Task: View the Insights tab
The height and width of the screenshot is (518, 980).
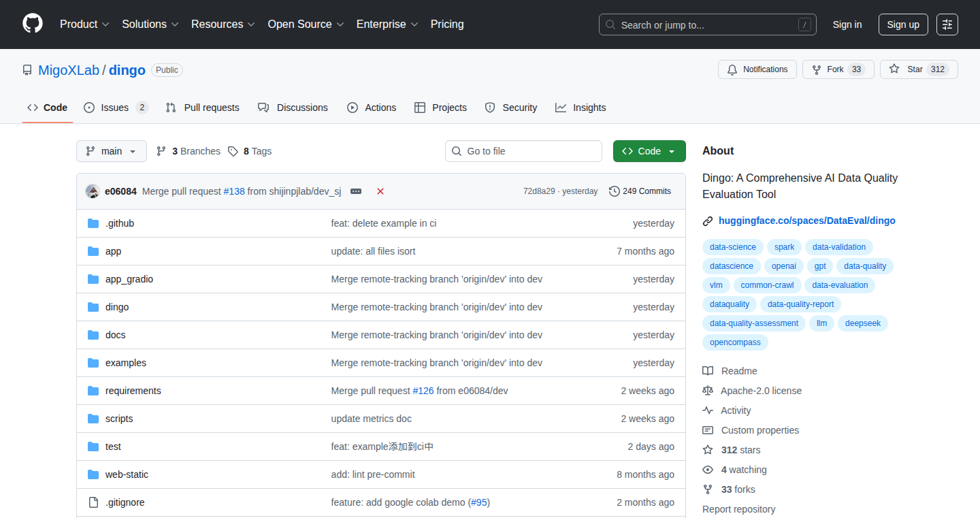Action: [581, 108]
